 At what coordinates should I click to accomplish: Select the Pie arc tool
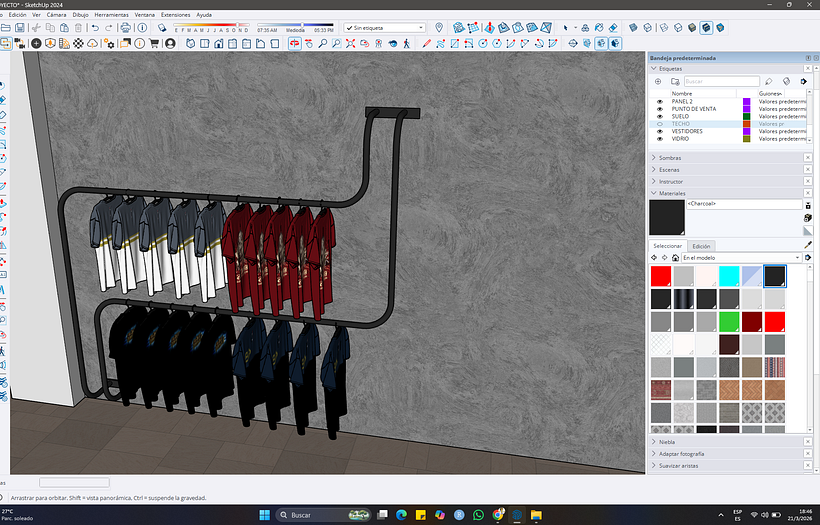[553, 43]
